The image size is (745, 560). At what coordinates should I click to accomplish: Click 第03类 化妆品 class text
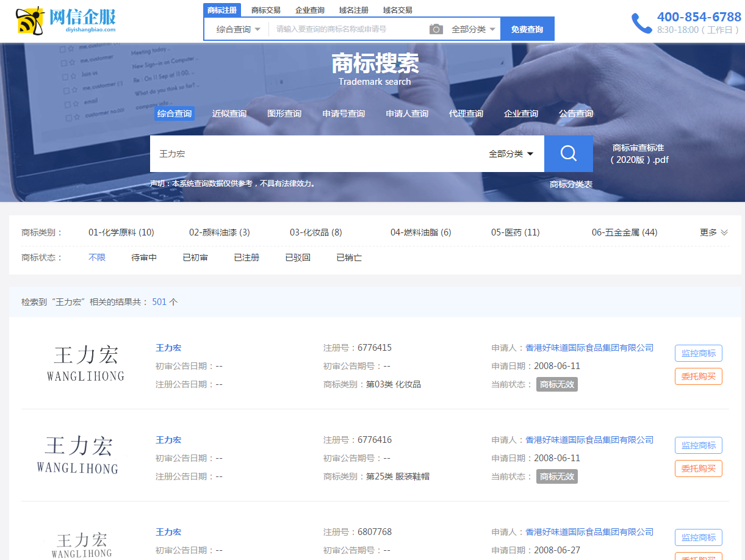coord(394,384)
